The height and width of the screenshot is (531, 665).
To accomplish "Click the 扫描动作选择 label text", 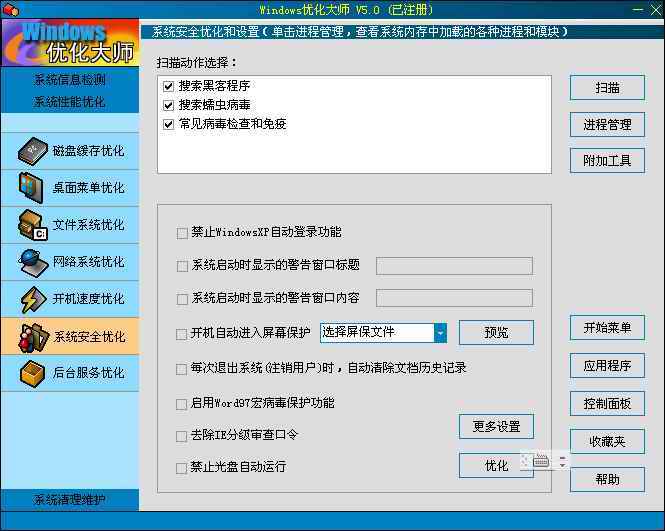I will pyautogui.click(x=197, y=63).
